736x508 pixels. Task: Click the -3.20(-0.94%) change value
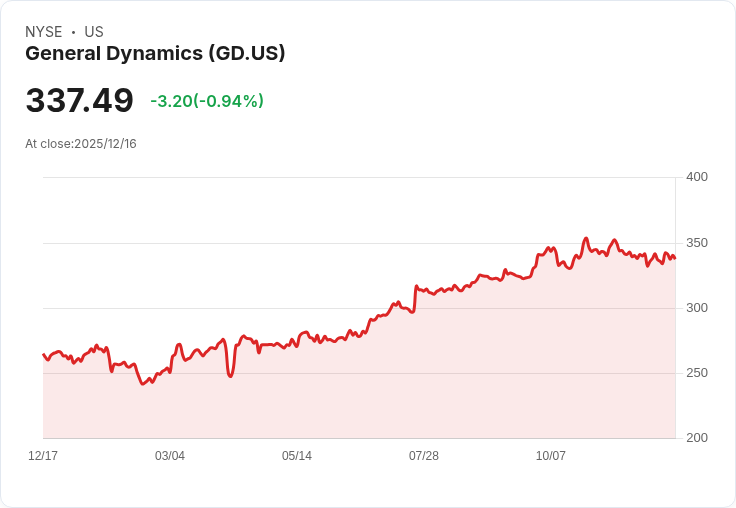[x=207, y=101]
